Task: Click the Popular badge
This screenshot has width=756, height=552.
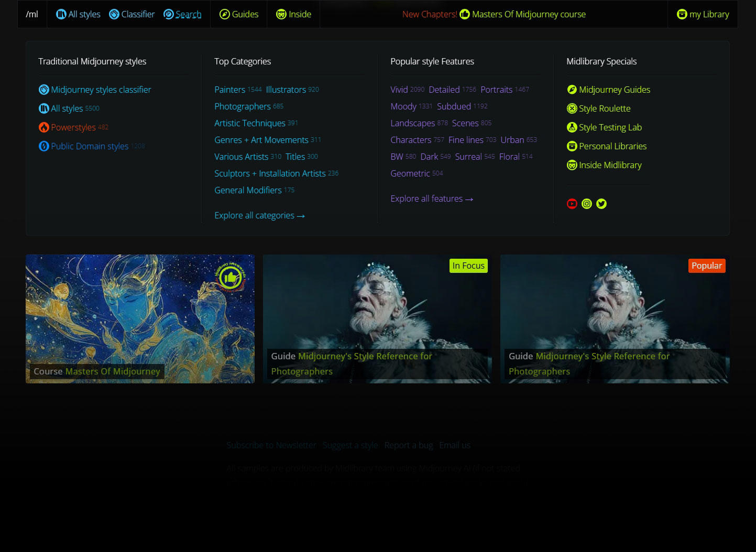Action: coord(707,266)
